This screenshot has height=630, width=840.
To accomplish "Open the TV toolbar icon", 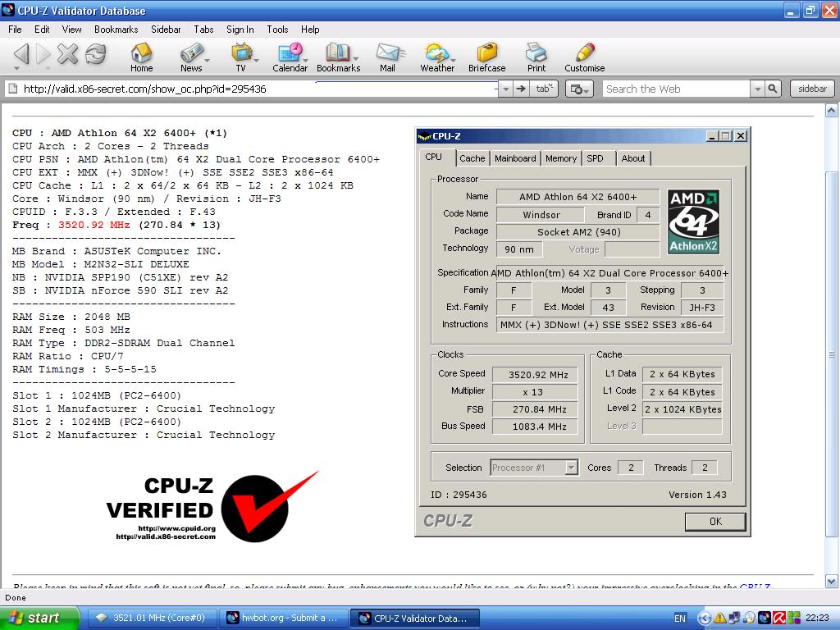I will coord(240,58).
